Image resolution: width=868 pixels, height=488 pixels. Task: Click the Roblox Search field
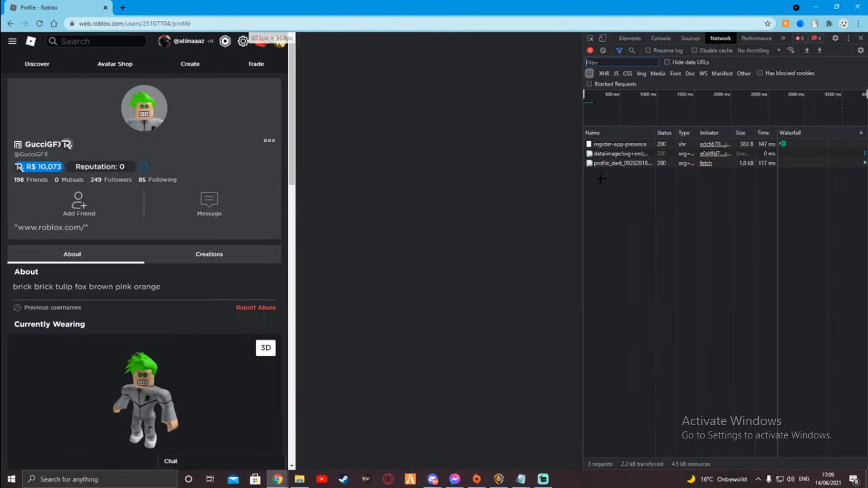click(x=97, y=41)
